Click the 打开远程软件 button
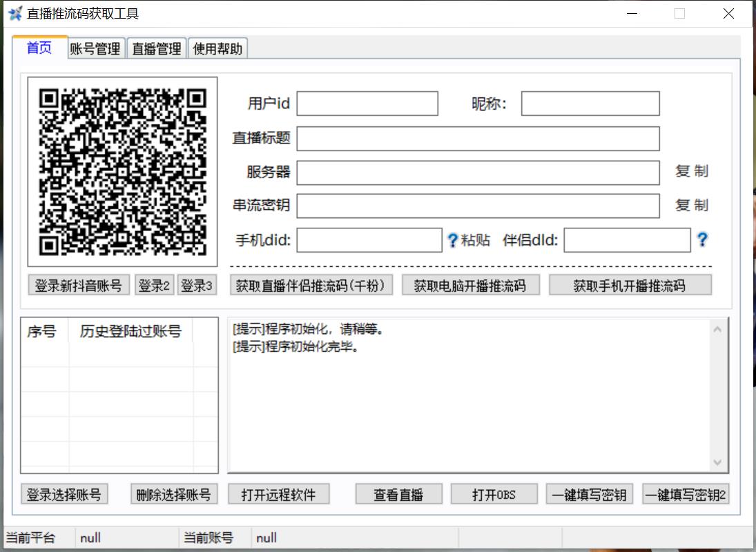756x552 pixels. pyautogui.click(x=279, y=494)
